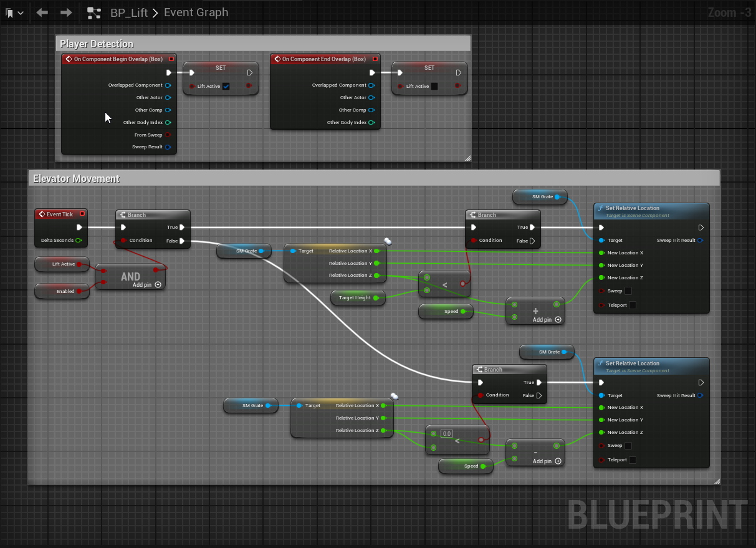This screenshot has width=756, height=548.
Task: Toggle Sweep checkbox on lower Set Relative Location
Action: pyautogui.click(x=628, y=446)
